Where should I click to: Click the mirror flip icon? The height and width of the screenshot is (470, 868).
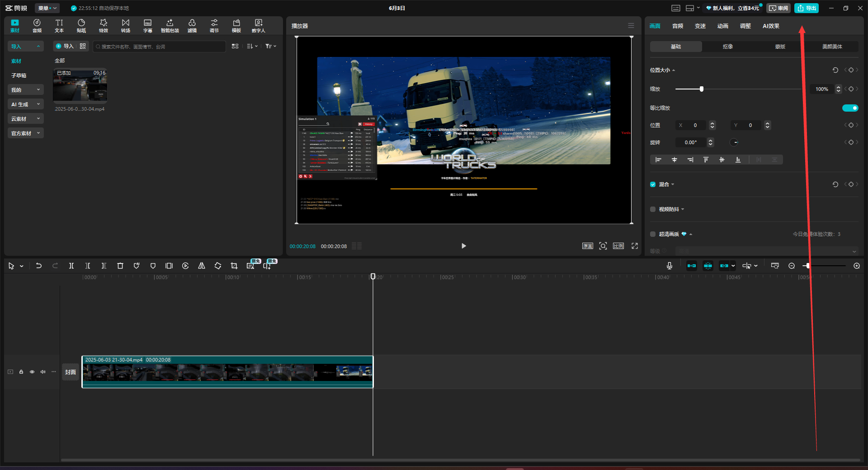point(202,266)
